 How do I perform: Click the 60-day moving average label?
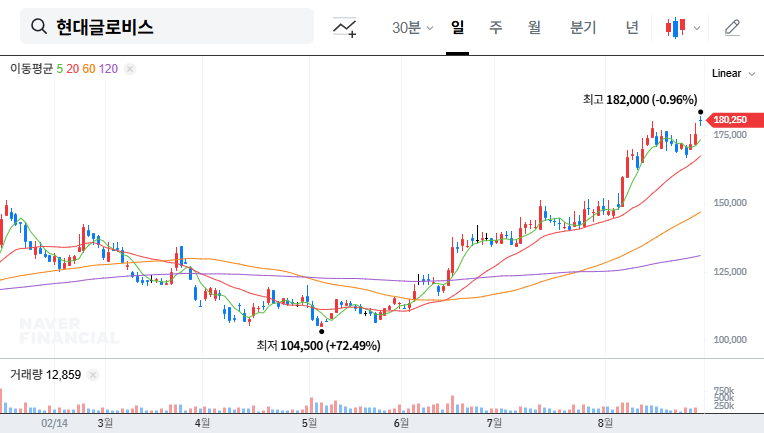coord(89,69)
